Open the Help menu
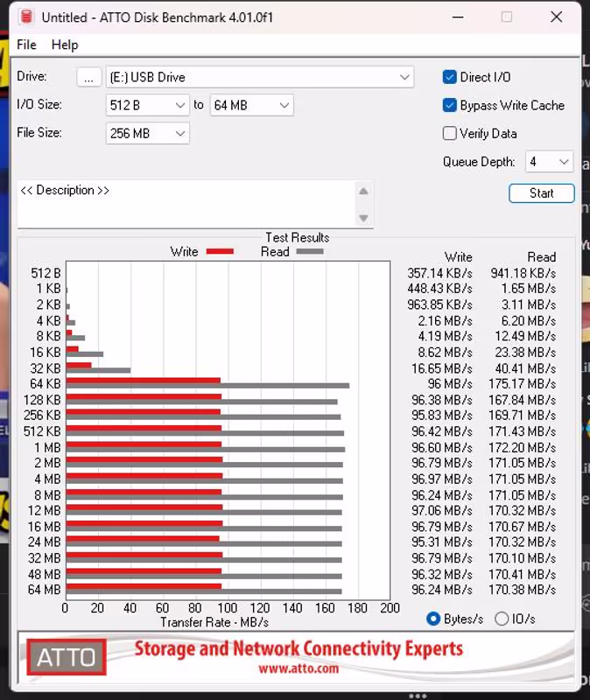Image resolution: width=590 pixels, height=700 pixels. (x=65, y=45)
